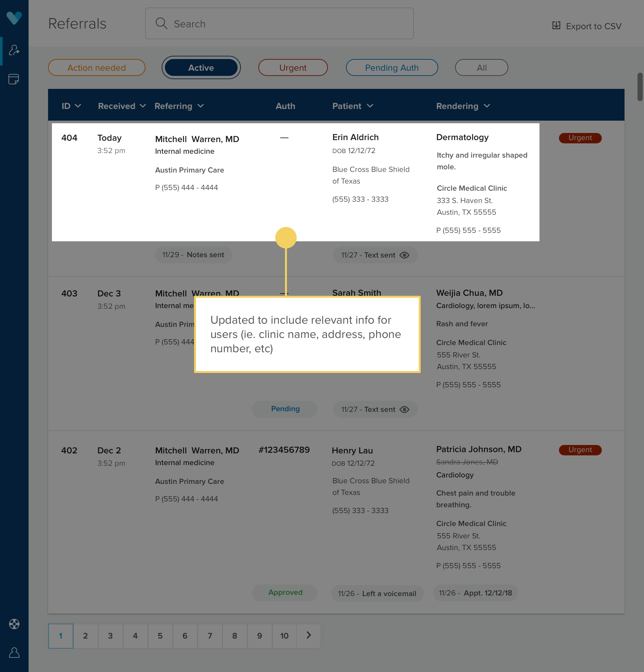The height and width of the screenshot is (672, 644).
Task: Switch to the Action needed filter
Action: pyautogui.click(x=96, y=67)
